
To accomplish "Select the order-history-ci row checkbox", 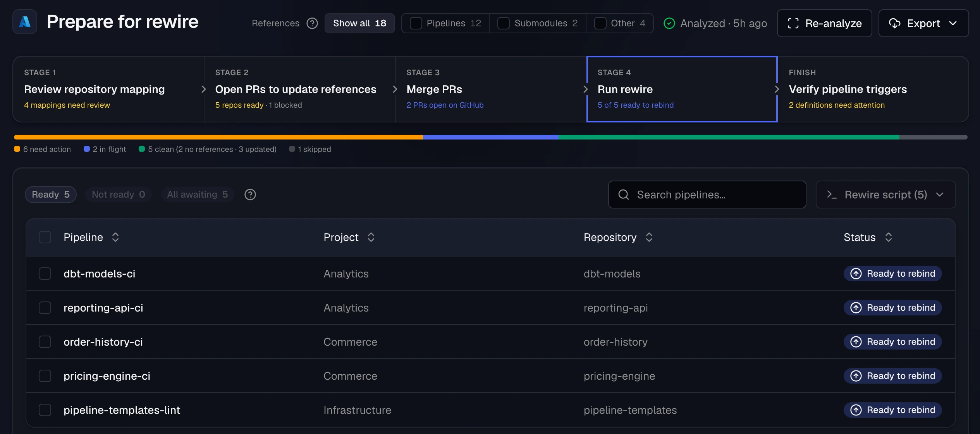I will pyautogui.click(x=45, y=342).
